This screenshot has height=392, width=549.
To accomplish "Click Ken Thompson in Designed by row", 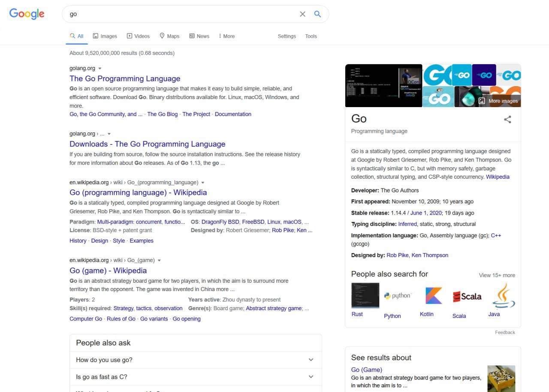I will 430,255.
